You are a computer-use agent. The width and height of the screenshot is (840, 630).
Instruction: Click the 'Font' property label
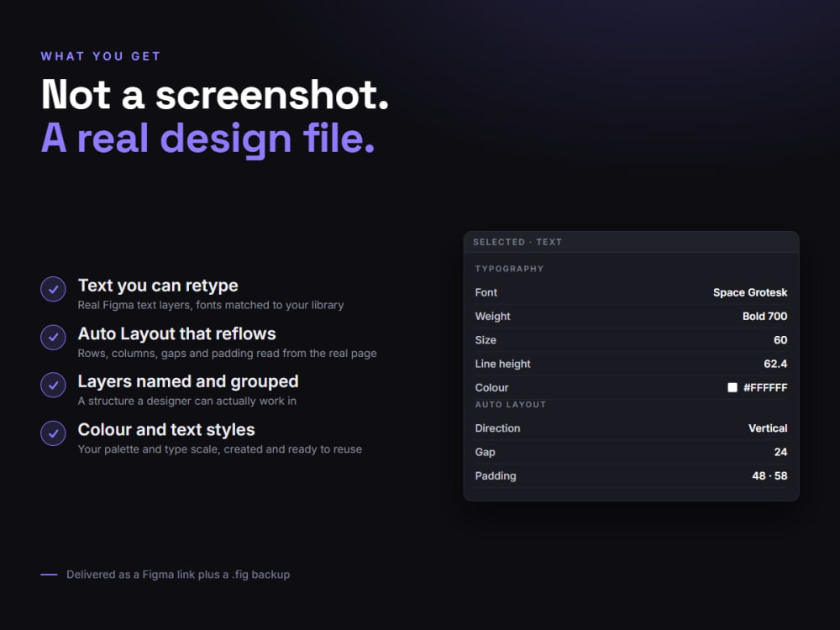pos(486,292)
